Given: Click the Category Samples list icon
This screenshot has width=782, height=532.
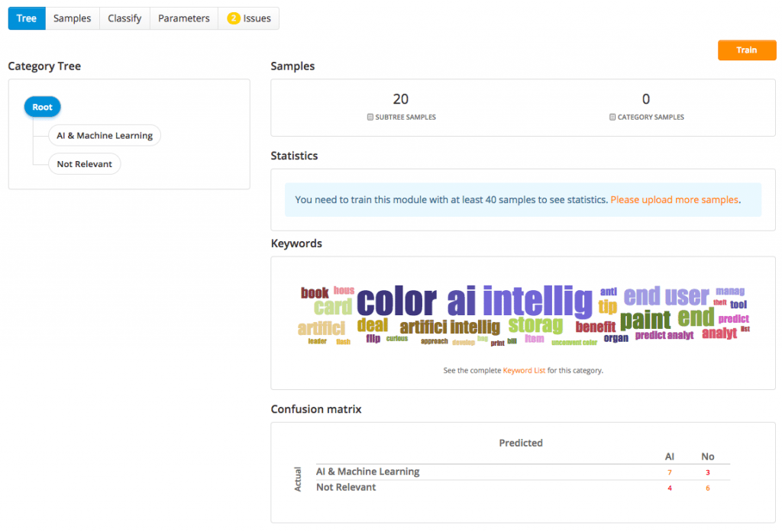Looking at the screenshot, I should tap(612, 118).
